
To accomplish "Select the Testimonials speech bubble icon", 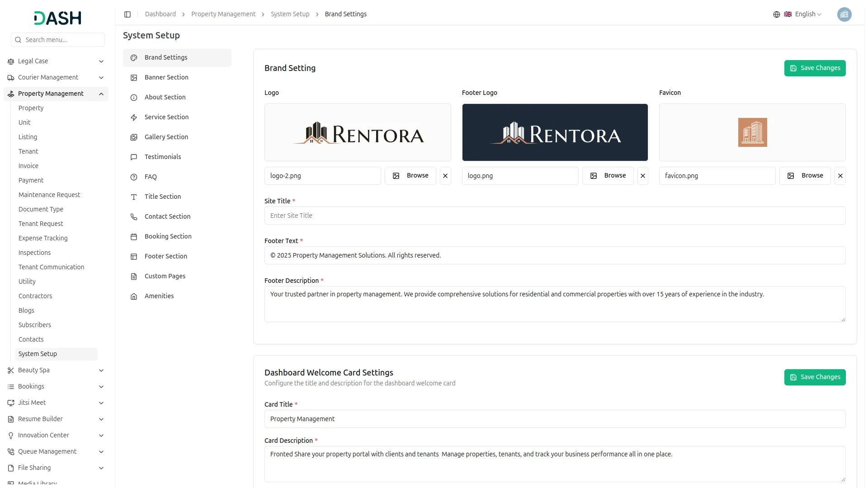I will tap(133, 157).
